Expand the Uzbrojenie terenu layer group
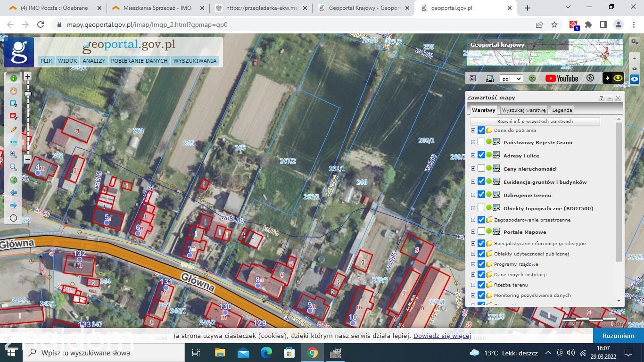The width and height of the screenshot is (644, 362). [x=473, y=195]
